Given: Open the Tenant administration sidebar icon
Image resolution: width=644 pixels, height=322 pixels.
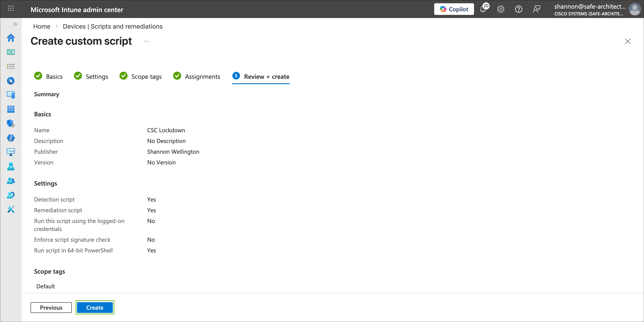Looking at the screenshot, I should (x=11, y=195).
